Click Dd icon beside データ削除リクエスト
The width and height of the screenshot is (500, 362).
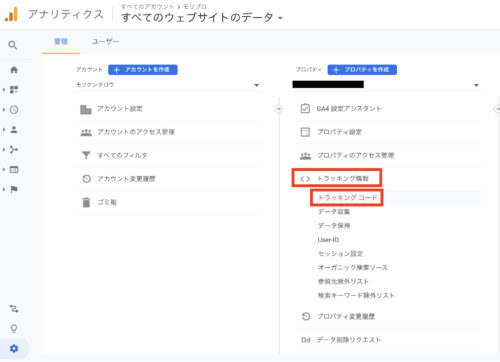(x=306, y=340)
